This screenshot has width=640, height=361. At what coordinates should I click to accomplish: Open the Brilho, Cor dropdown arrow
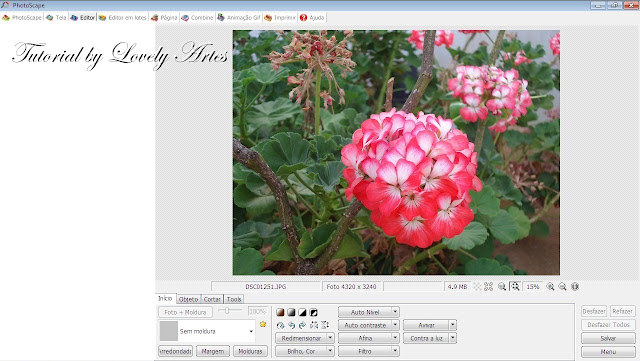tap(330, 351)
